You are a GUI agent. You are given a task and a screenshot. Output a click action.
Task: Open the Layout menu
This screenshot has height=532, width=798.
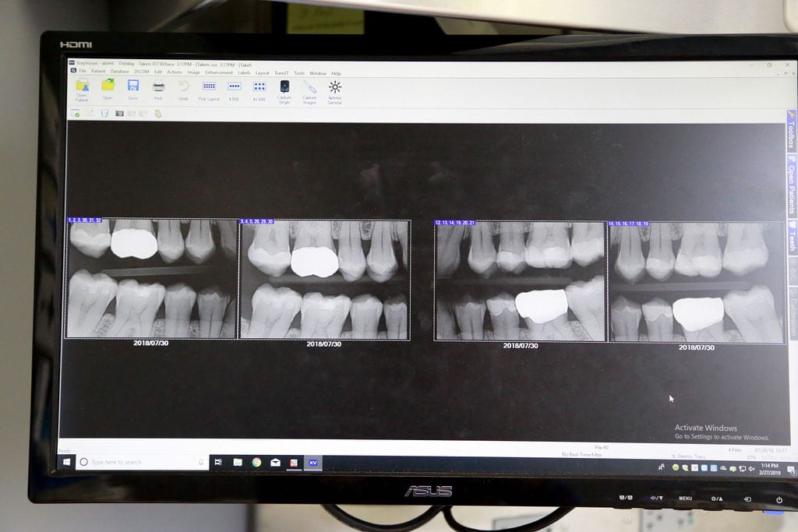[x=262, y=72]
